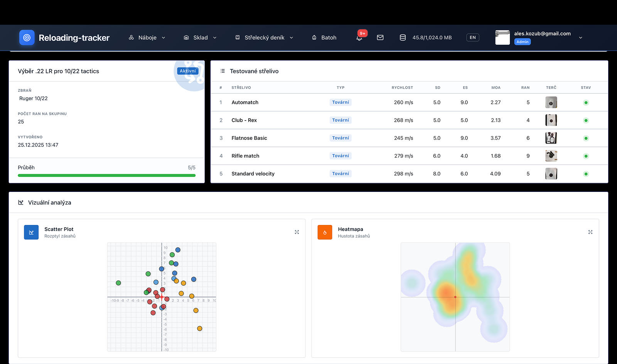Go to the Batoh page

tap(324, 38)
